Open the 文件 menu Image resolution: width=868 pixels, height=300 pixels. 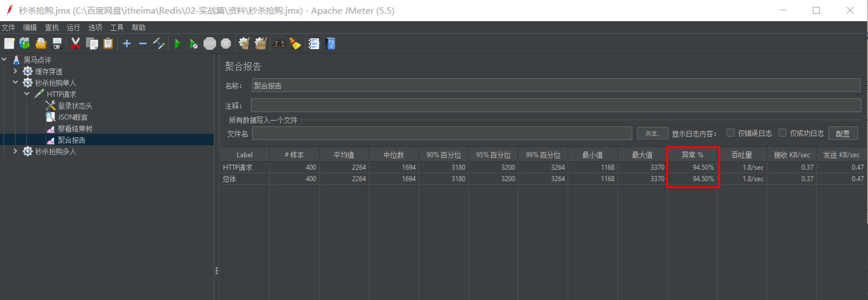pyautogui.click(x=9, y=27)
